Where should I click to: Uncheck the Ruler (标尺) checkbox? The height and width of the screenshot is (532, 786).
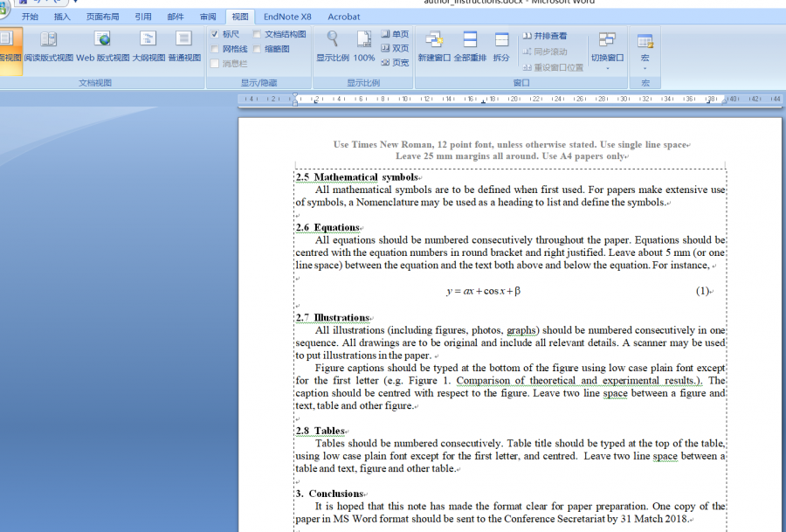click(215, 34)
